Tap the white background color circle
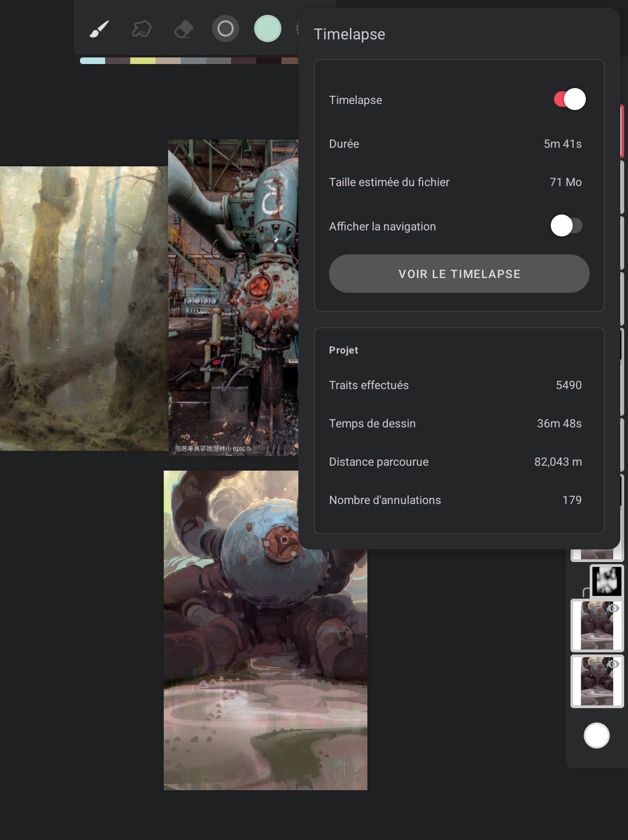The height and width of the screenshot is (840, 628). click(596, 735)
